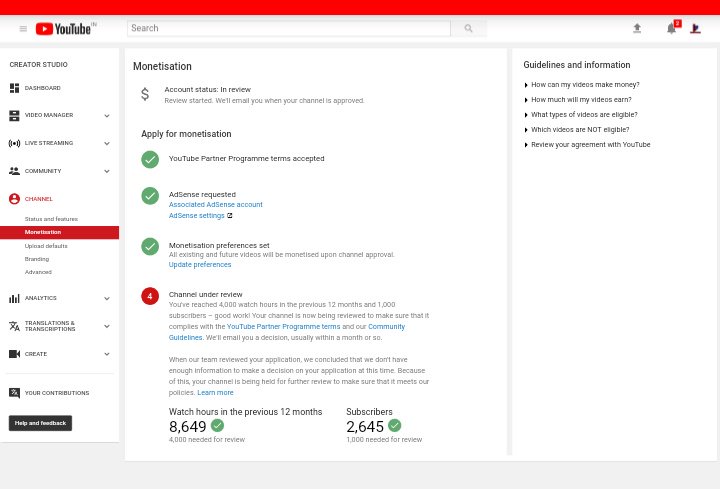This screenshot has width=720, height=489.
Task: Expand the Create section chevron
Action: click(107, 354)
